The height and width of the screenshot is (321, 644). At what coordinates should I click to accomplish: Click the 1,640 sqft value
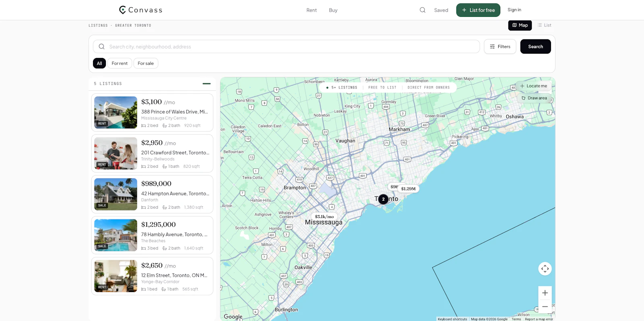[194, 248]
